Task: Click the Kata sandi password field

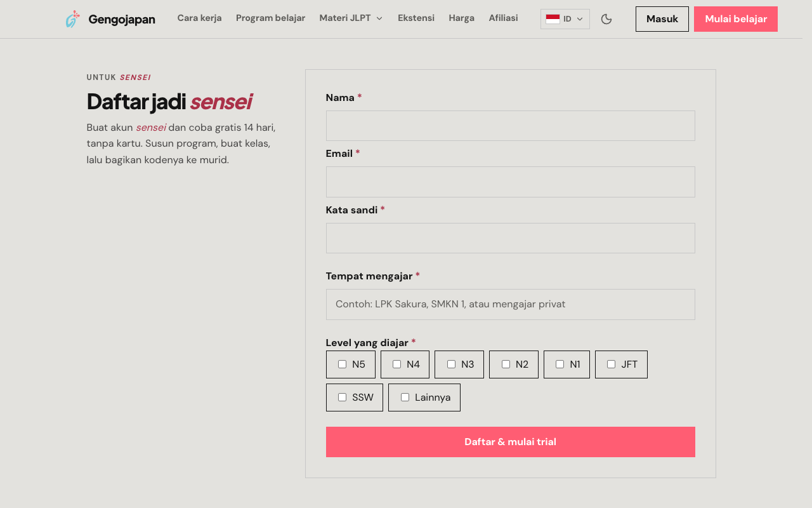Action: (511, 238)
